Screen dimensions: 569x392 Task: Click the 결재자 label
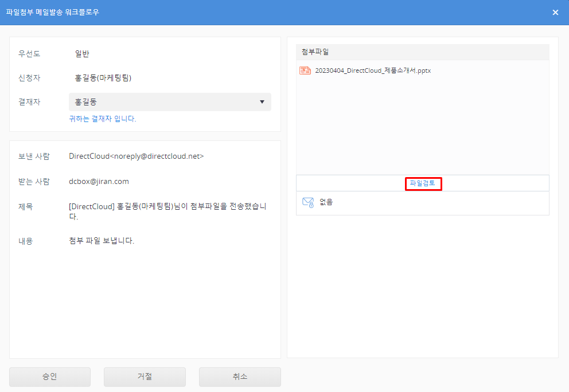[x=29, y=102]
